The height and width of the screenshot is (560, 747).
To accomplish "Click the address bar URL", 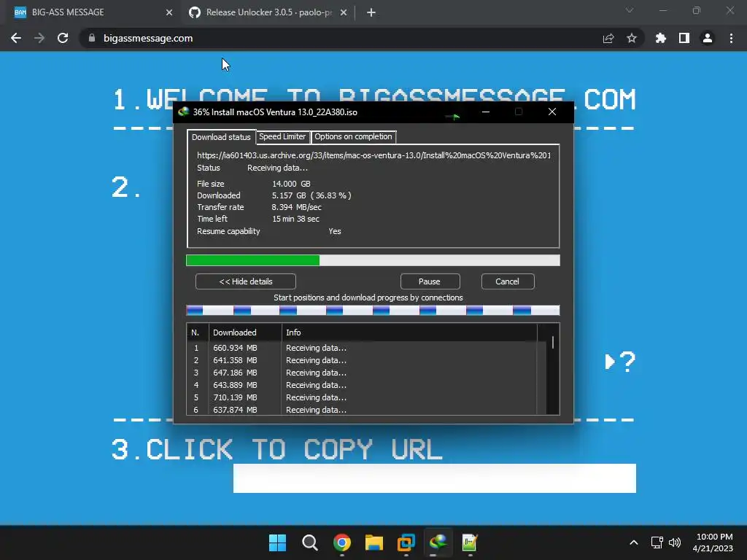I will 148,38.
